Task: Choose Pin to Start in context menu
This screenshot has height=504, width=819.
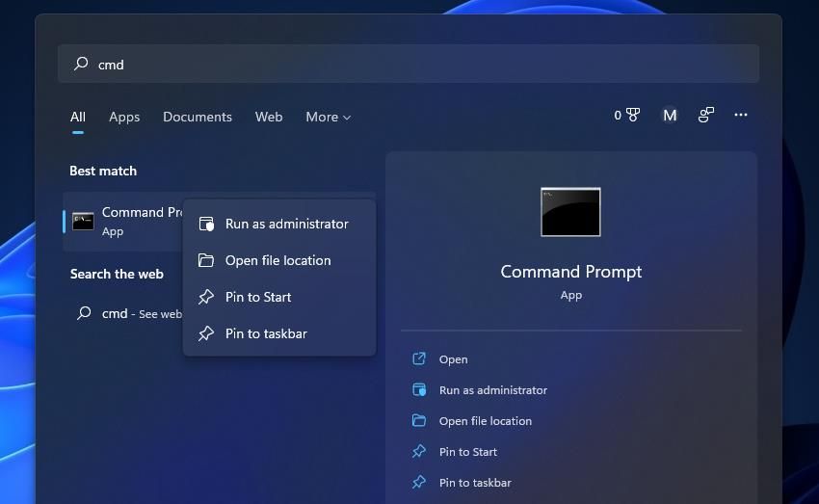Action: (x=279, y=297)
